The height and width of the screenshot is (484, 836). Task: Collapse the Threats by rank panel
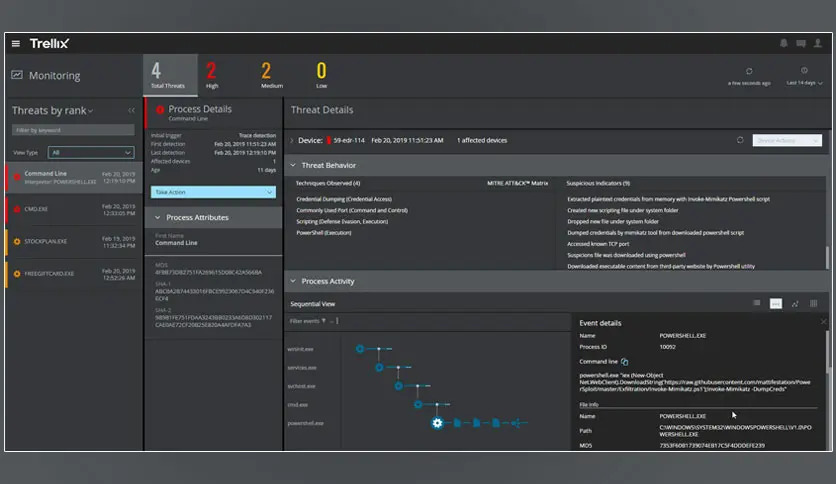tap(131, 110)
